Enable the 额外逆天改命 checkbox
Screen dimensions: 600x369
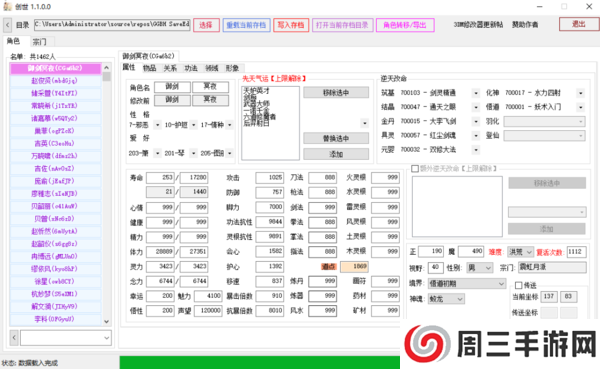(x=414, y=168)
